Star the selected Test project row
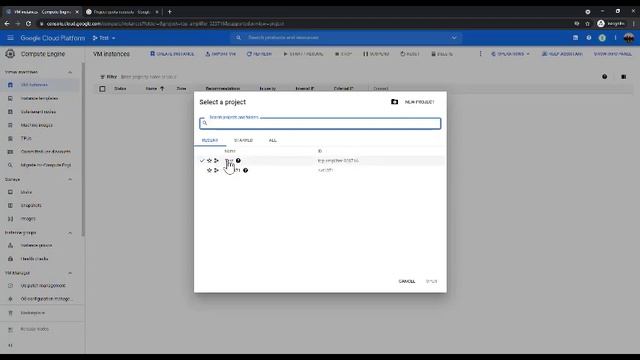640x360 pixels. pyautogui.click(x=209, y=160)
